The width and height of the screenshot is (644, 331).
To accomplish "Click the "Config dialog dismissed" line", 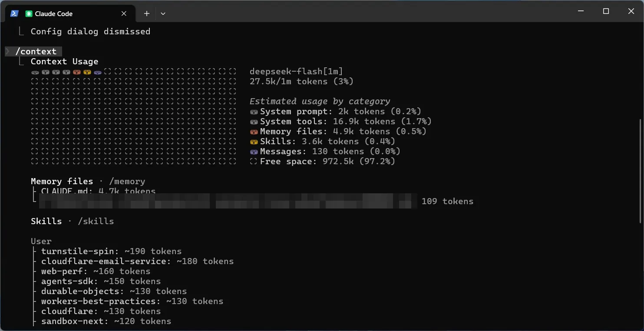I will click(90, 31).
